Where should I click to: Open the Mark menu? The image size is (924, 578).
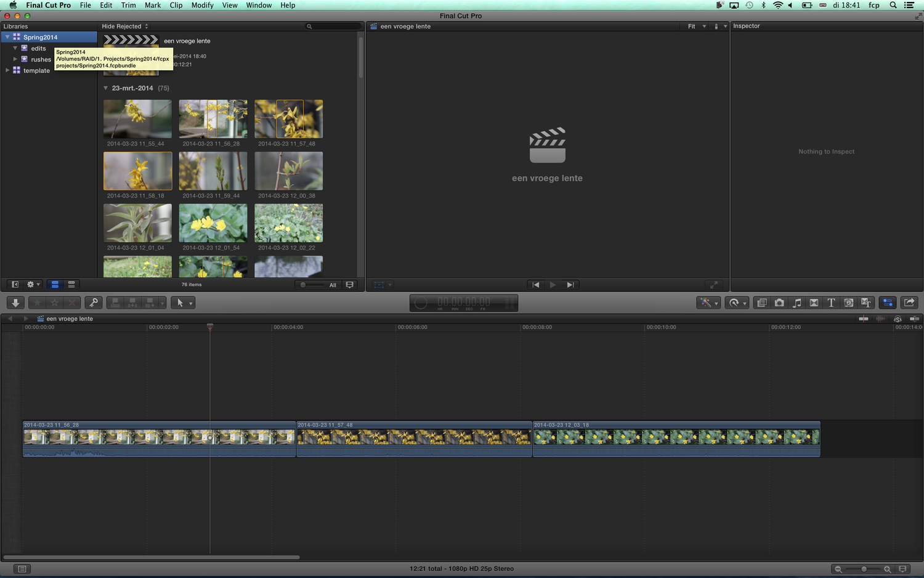[153, 5]
